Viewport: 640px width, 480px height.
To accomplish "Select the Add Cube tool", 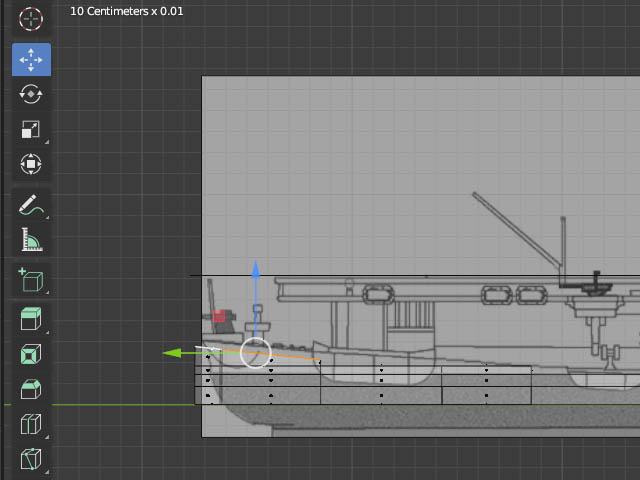I will [x=31, y=280].
